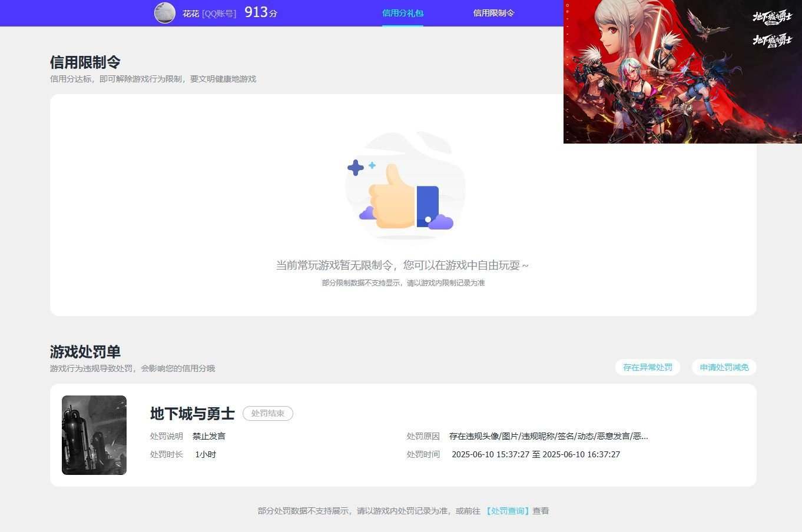Click the 1小时 penalty duration value
The height and width of the screenshot is (532, 802).
click(206, 454)
